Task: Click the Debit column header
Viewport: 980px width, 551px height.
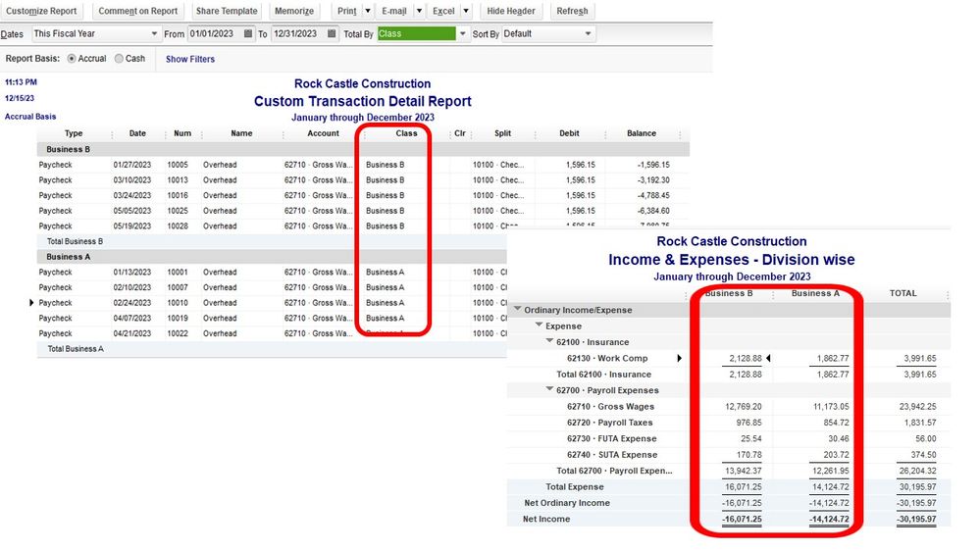Action: pyautogui.click(x=569, y=133)
